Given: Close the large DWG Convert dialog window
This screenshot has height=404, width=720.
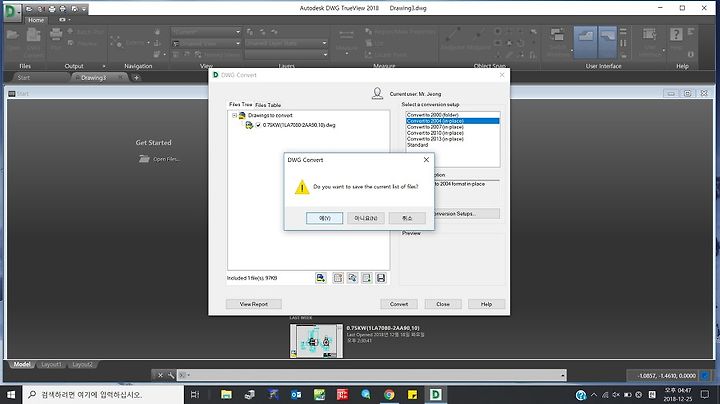Looking at the screenshot, I should point(502,75).
